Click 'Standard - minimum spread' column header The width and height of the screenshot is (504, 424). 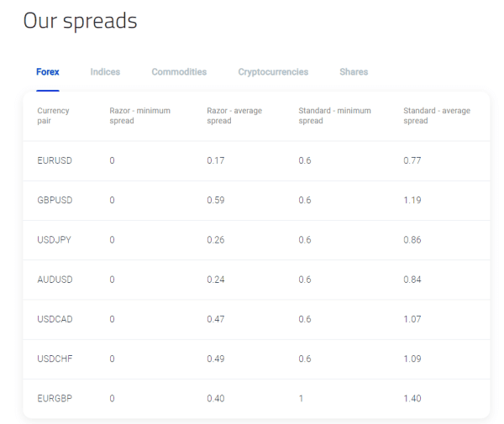[x=334, y=116]
